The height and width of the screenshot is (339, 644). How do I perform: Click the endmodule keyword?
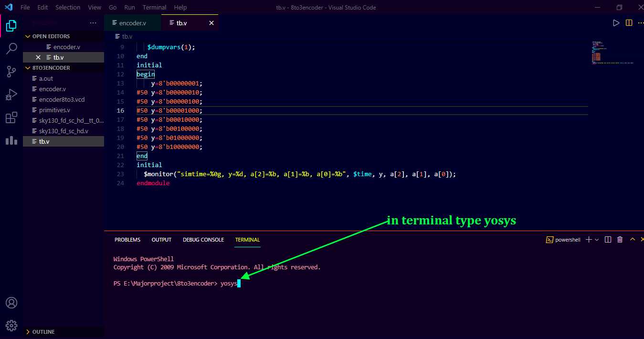coord(153,183)
